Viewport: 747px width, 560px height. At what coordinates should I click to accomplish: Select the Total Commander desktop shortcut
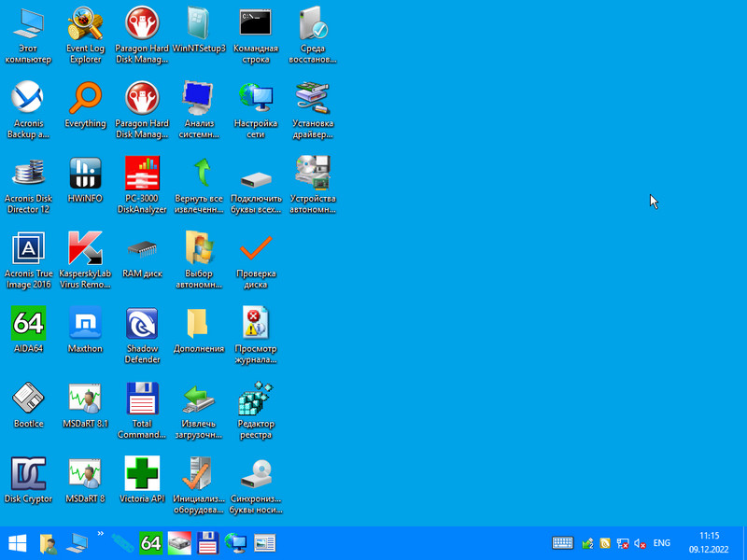[x=142, y=411]
